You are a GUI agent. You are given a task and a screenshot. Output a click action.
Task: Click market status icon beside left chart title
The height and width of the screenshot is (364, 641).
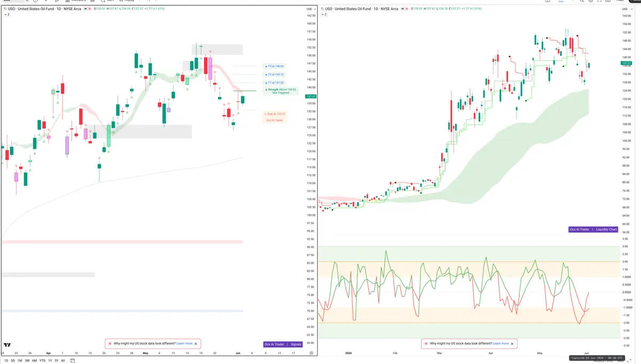click(85, 9)
